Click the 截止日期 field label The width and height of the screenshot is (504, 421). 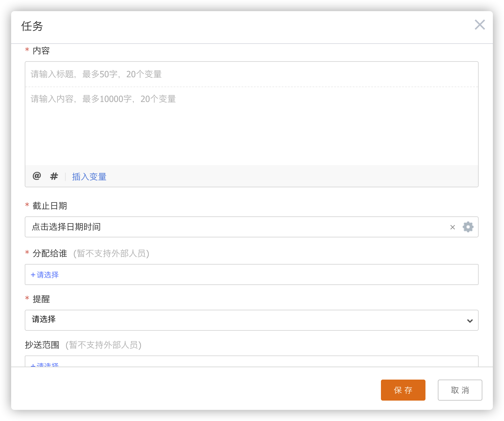[x=50, y=206]
